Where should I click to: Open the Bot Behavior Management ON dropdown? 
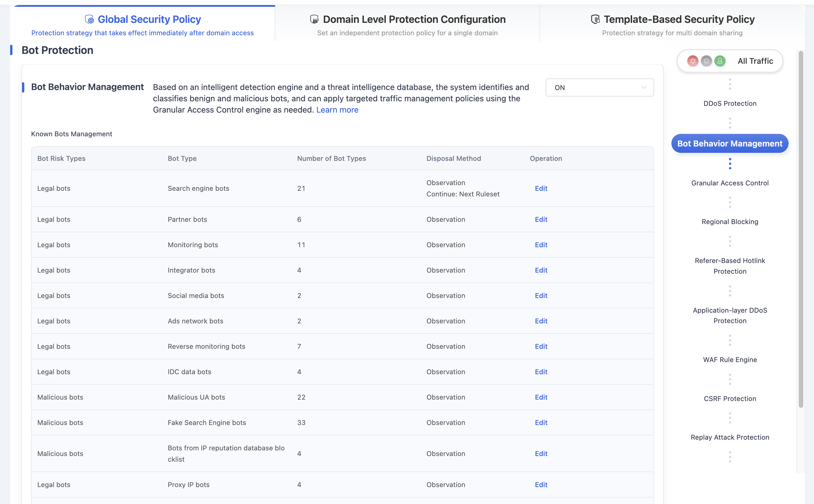point(600,87)
